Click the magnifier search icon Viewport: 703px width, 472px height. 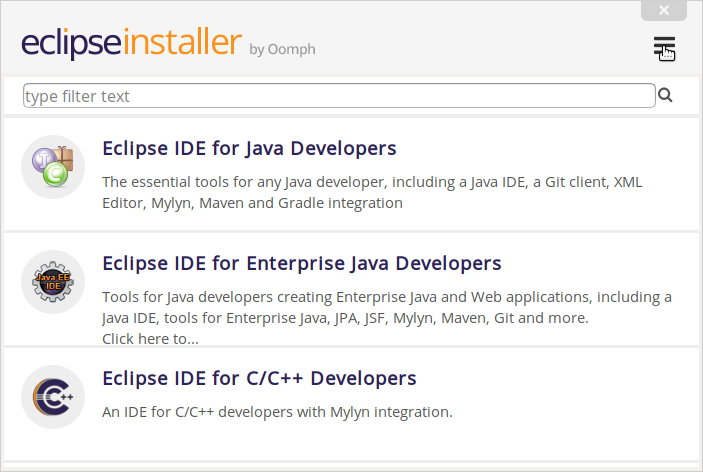point(665,96)
